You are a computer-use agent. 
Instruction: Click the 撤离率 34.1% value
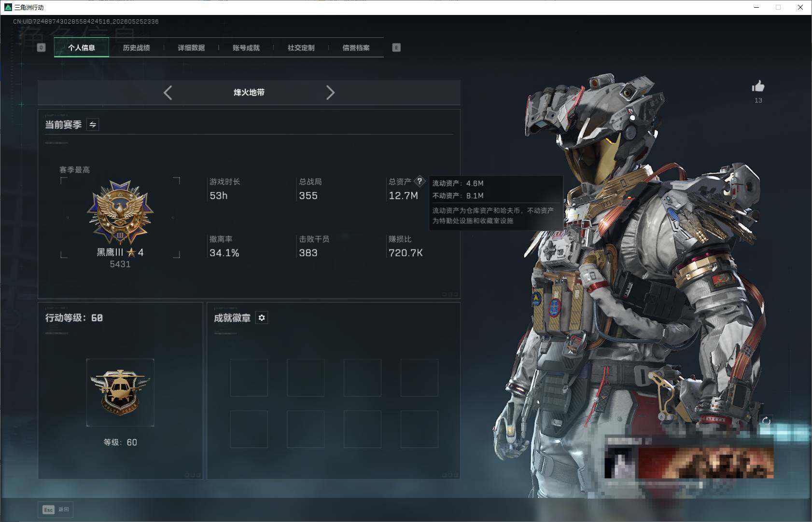(x=224, y=253)
